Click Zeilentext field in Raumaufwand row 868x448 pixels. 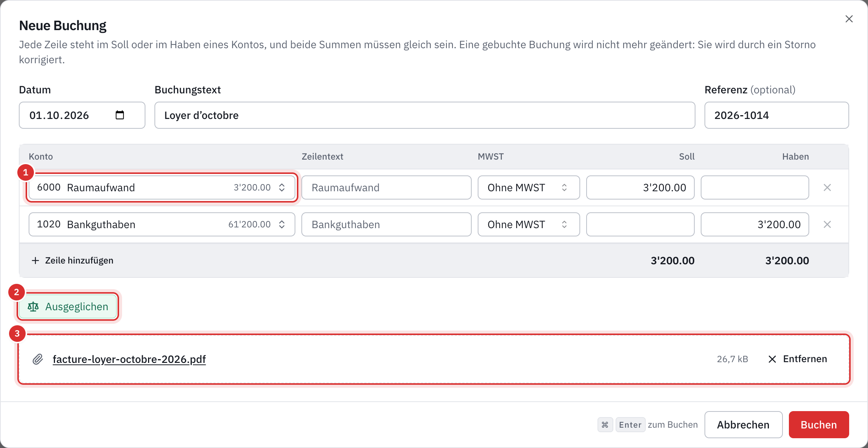[387, 187]
